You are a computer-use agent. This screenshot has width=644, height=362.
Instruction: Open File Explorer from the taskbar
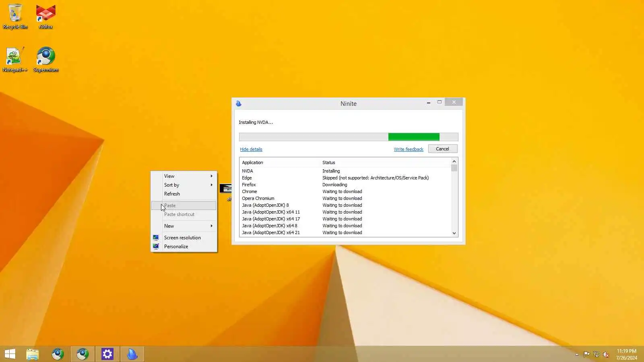tap(33, 354)
